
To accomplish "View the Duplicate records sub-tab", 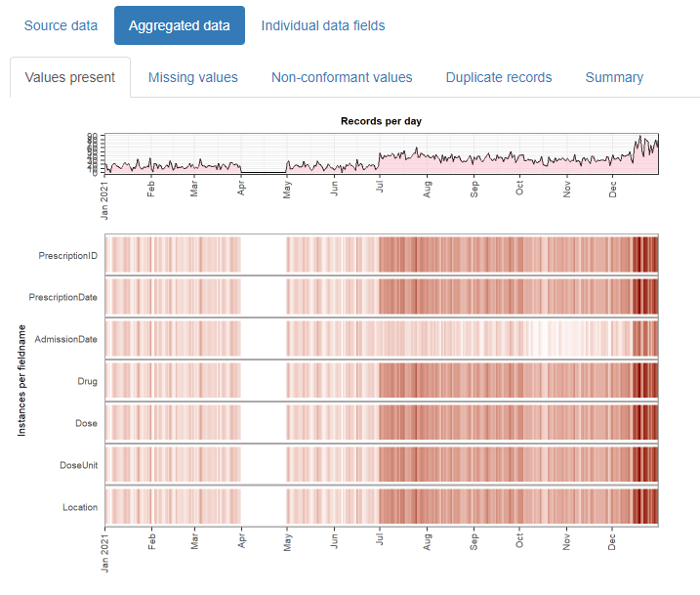I will (499, 77).
